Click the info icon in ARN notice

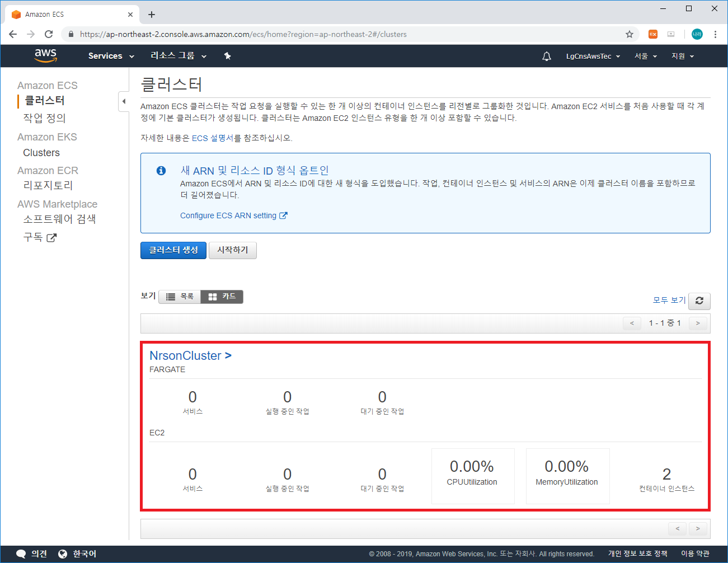pos(161,171)
